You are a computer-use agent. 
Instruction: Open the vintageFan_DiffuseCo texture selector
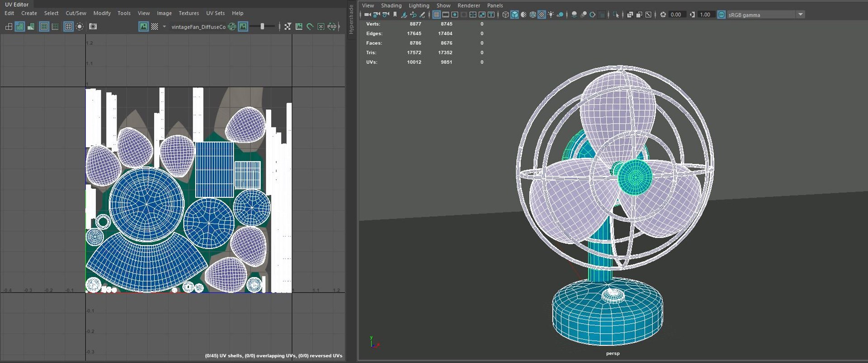198,27
